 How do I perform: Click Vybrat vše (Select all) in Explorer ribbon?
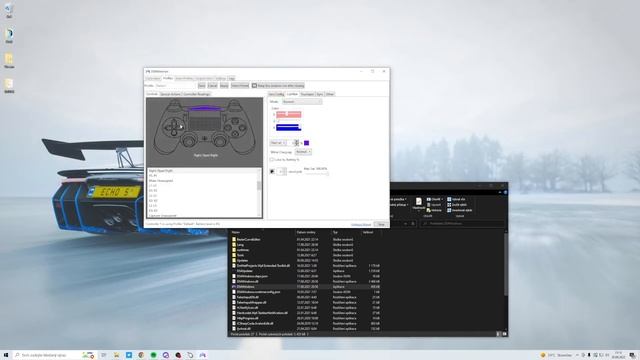point(457,199)
